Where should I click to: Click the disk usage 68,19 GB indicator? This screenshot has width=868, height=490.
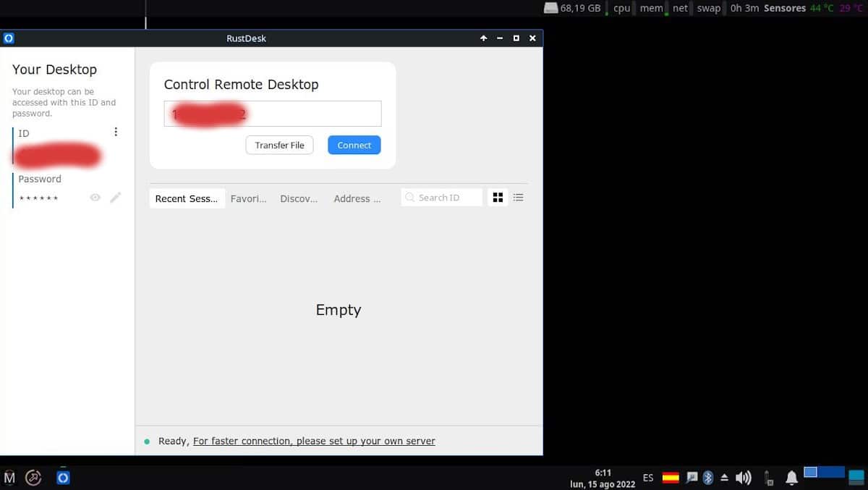click(x=572, y=8)
